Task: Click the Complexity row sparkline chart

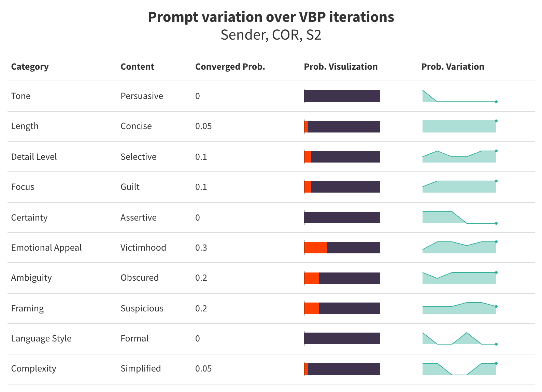Action: click(x=459, y=369)
